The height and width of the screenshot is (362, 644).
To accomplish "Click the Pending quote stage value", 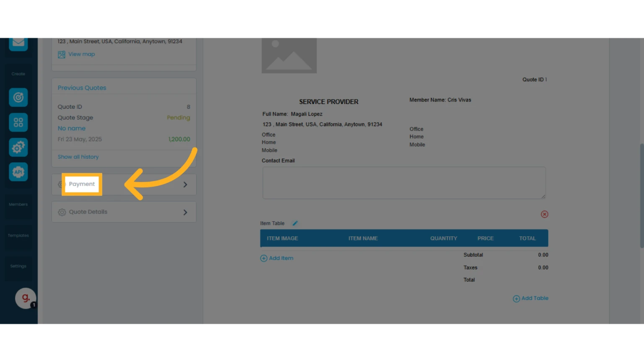I will coord(179,118).
